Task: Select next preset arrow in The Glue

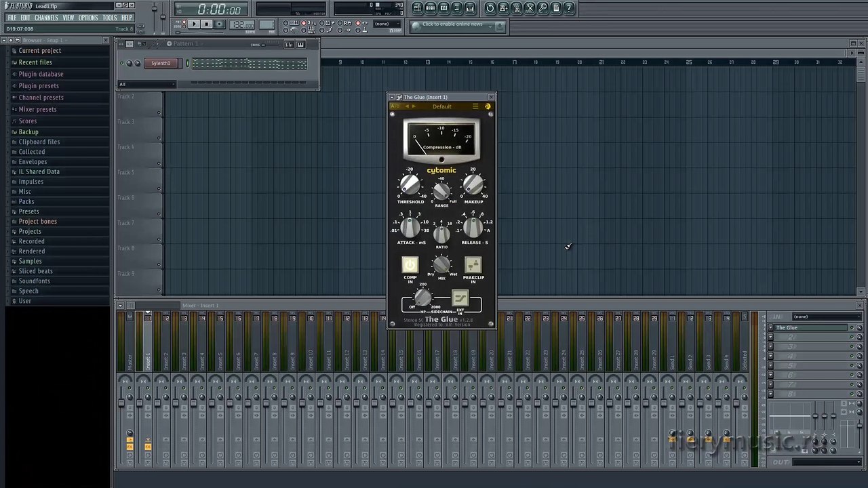Action: click(414, 106)
